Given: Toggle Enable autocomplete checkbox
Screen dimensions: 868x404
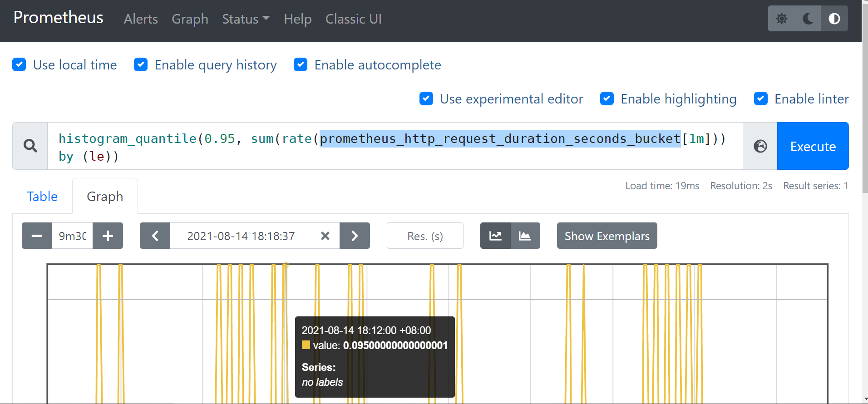Looking at the screenshot, I should [x=301, y=64].
